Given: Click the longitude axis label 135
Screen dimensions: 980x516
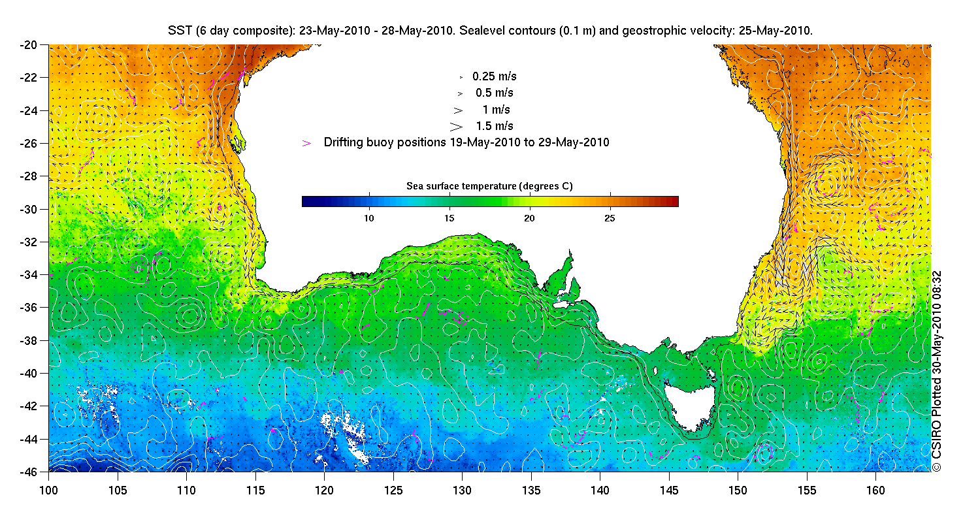Looking at the screenshot, I should 531,489.
